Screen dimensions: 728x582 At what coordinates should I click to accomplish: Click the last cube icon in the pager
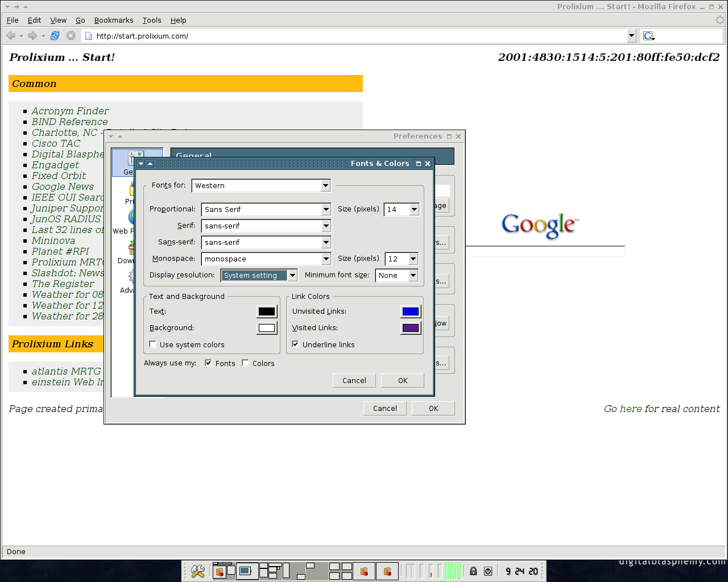click(x=387, y=571)
